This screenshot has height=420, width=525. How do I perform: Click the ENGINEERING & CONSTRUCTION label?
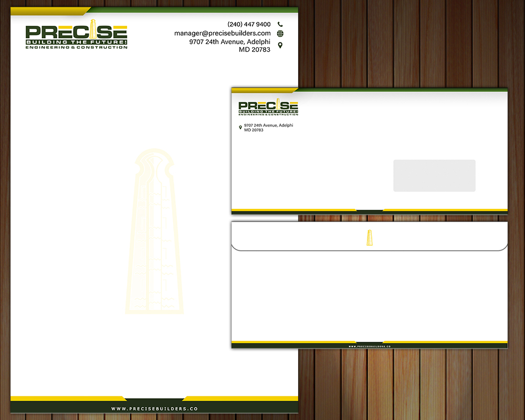point(76,47)
